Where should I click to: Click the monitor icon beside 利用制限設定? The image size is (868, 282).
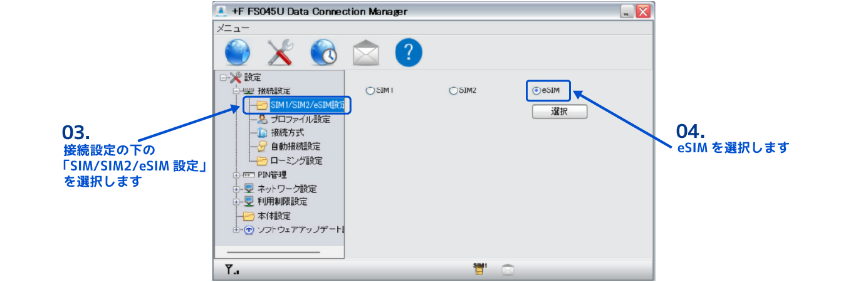pos(249,202)
